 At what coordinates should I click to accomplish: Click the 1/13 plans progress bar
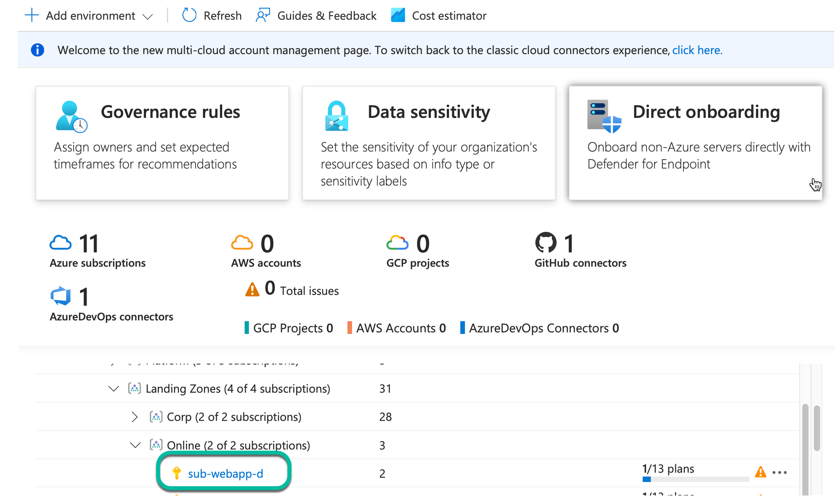695,479
